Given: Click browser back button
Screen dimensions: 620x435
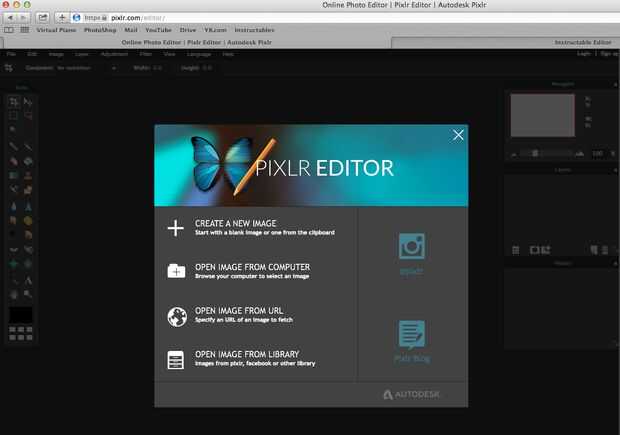Looking at the screenshot, I should pyautogui.click(x=11, y=18).
